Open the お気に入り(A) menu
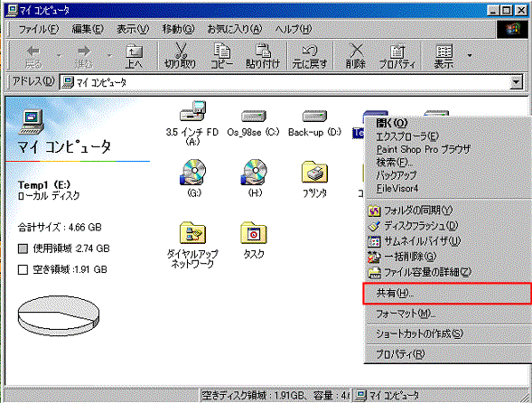The width and height of the screenshot is (532, 403). point(235,29)
